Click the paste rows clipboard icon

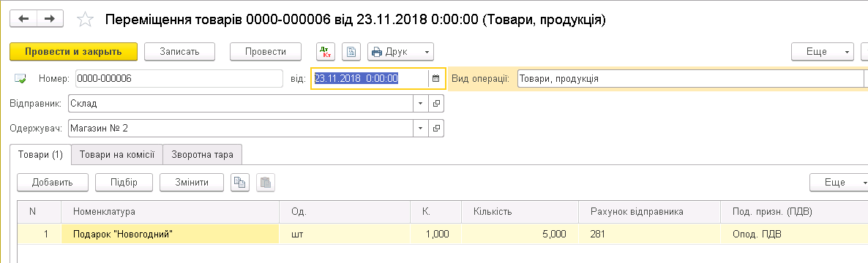pyautogui.click(x=265, y=183)
